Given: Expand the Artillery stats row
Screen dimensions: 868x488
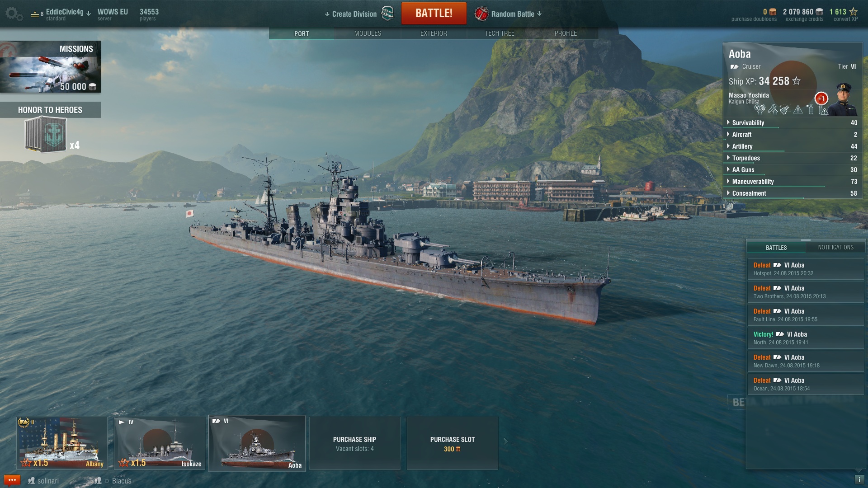Looking at the screenshot, I should tap(793, 146).
